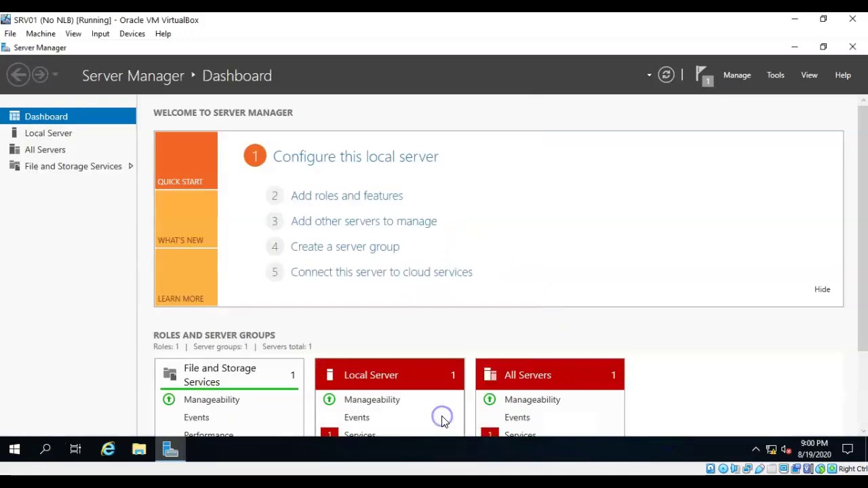Screen dimensions: 868x488
Task: Select the Dashboard sidebar item
Action: [68, 117]
